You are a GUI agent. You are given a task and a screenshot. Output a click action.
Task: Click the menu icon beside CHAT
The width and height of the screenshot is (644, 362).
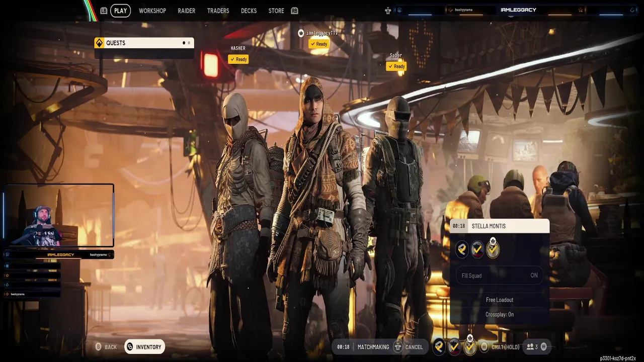[484, 347]
